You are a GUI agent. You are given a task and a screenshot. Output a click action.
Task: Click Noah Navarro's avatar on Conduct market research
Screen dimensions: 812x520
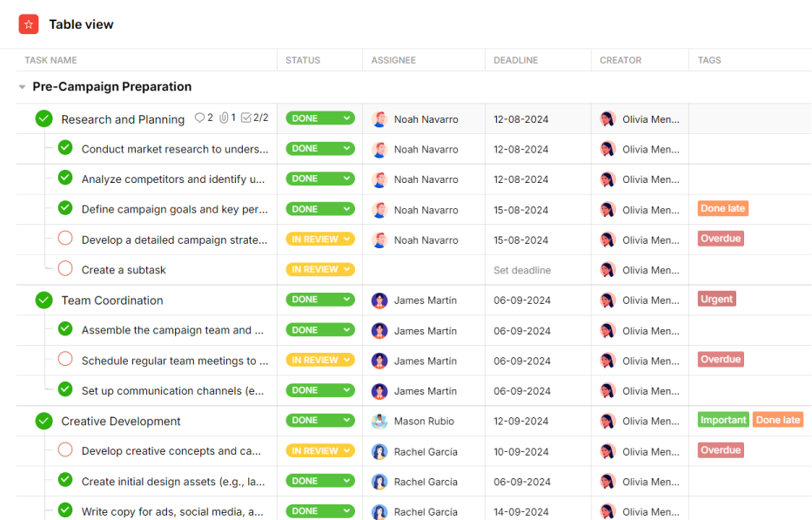coord(380,149)
